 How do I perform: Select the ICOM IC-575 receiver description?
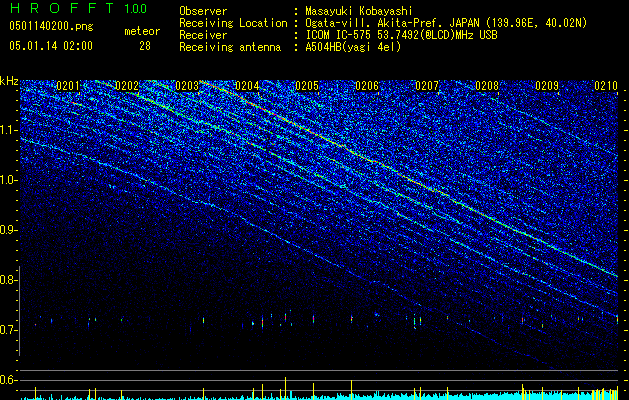click(x=402, y=35)
